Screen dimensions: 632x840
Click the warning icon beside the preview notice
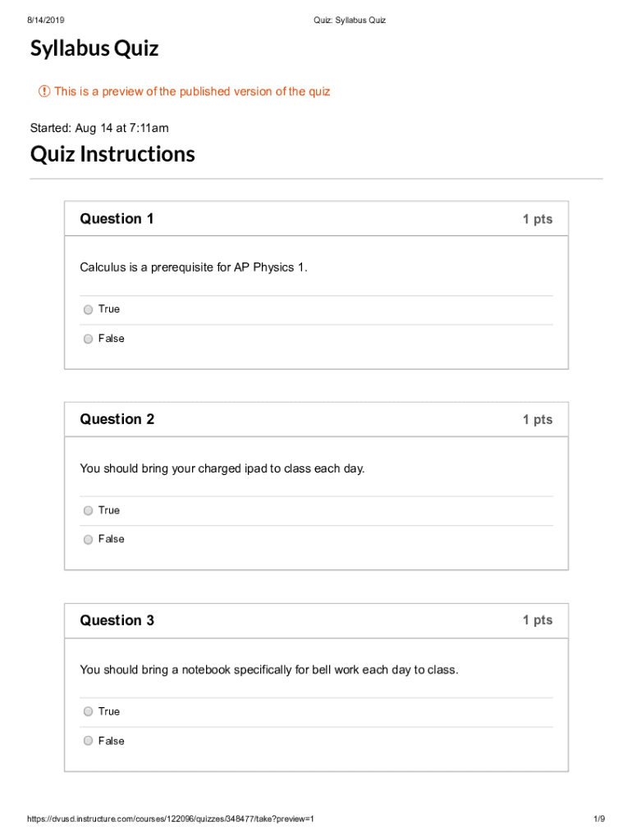pyautogui.click(x=44, y=92)
